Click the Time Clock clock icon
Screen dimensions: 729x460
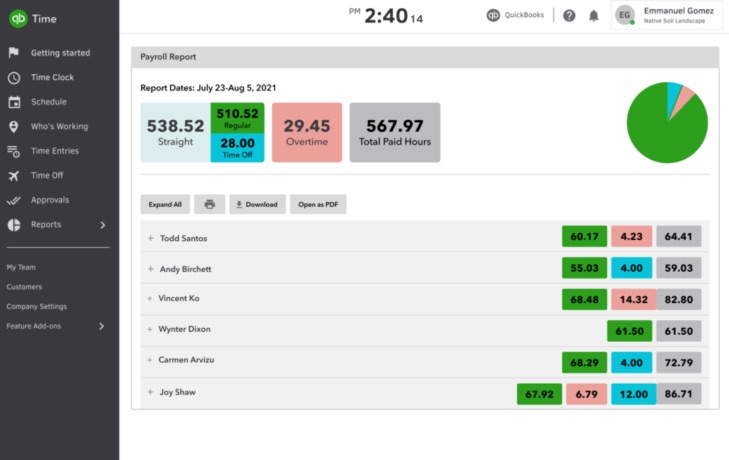point(13,78)
